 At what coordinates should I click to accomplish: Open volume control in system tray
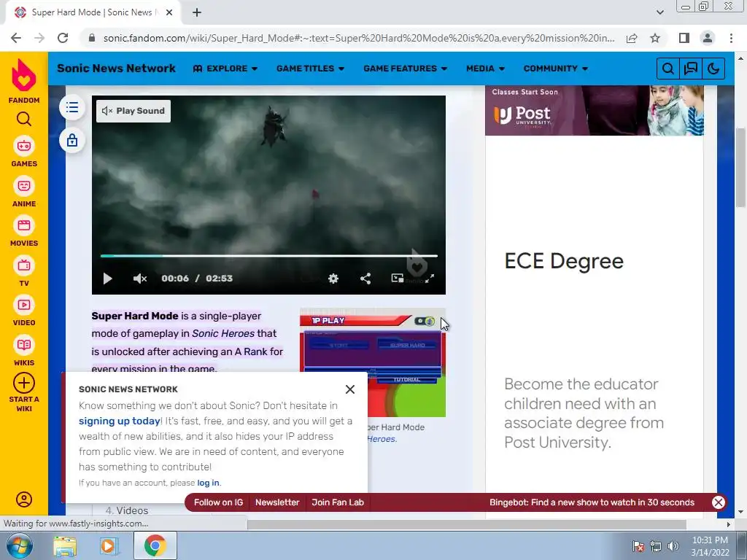[x=673, y=546]
